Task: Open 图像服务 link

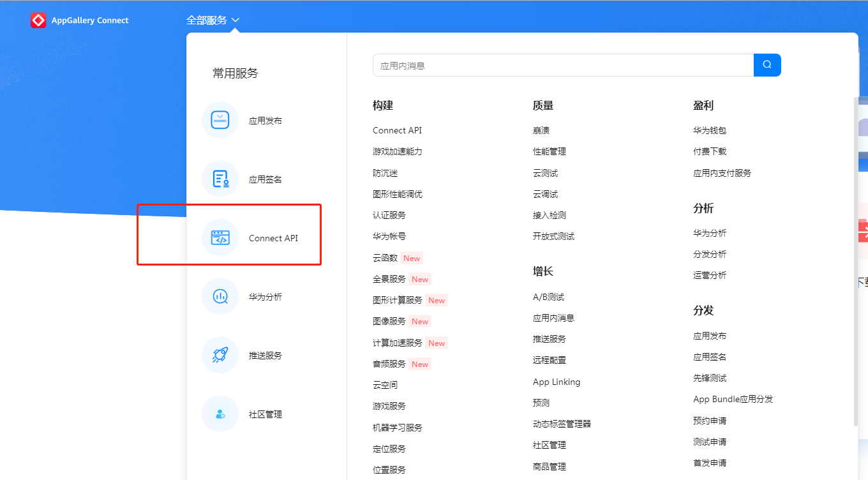Action: [389, 321]
